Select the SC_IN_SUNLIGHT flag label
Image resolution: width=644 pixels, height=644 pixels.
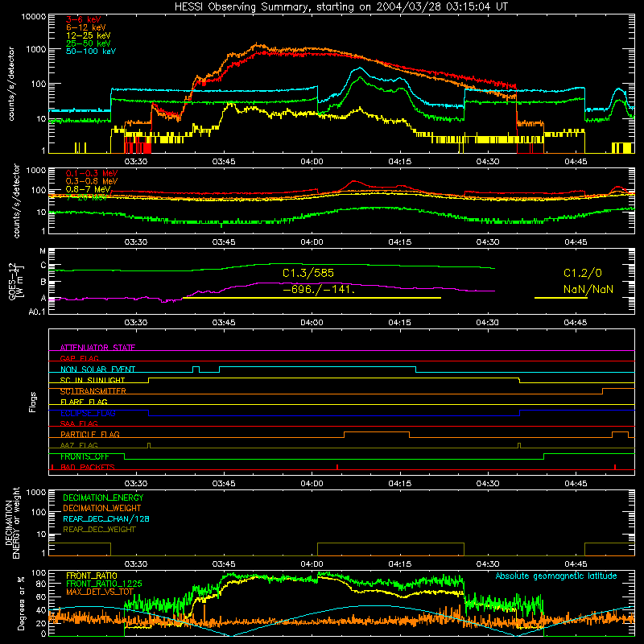coord(93,380)
